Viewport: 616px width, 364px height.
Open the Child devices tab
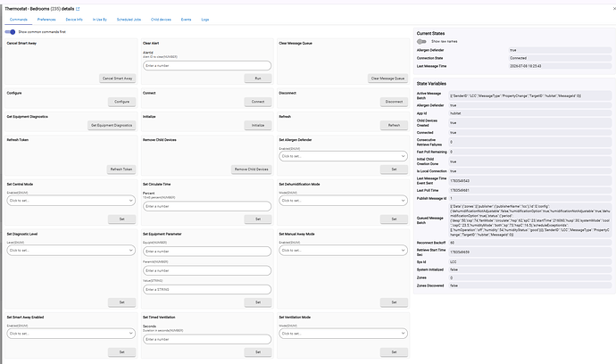[161, 20]
